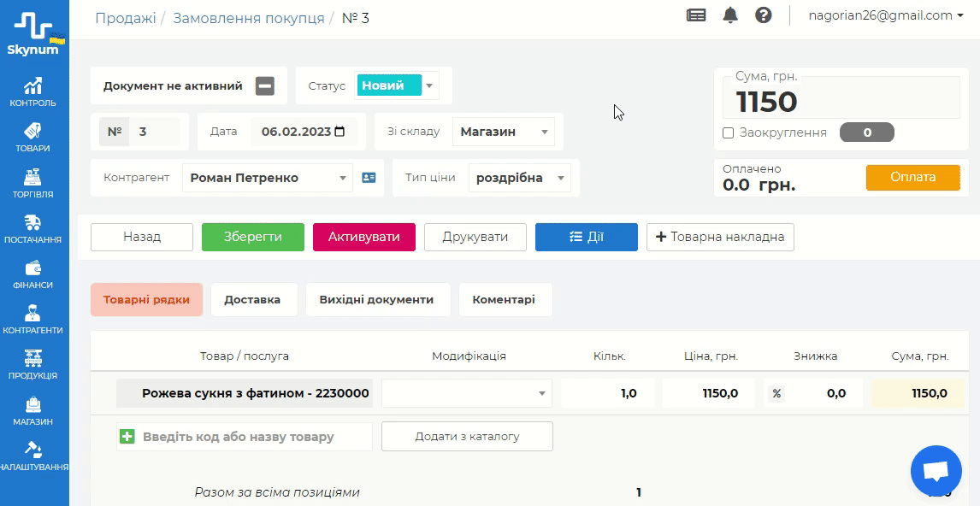The image size is (980, 506).
Task: Open the Товари sidebar section
Action: pos(33,138)
